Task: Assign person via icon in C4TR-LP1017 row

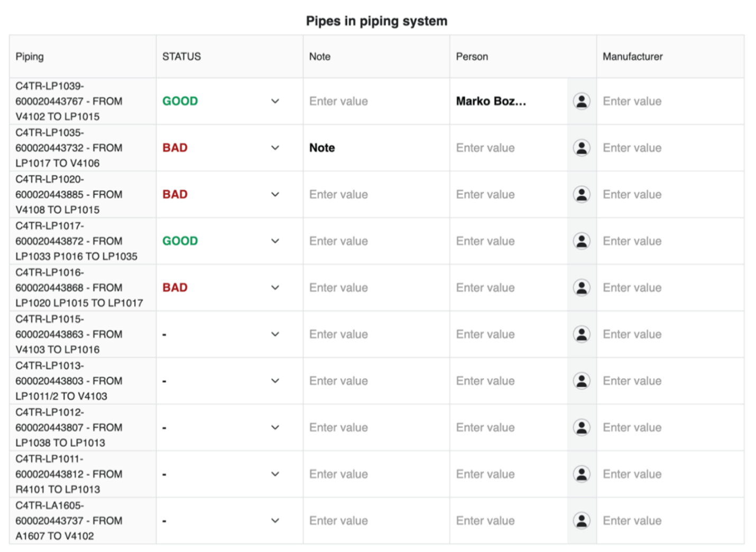Action: [582, 241]
